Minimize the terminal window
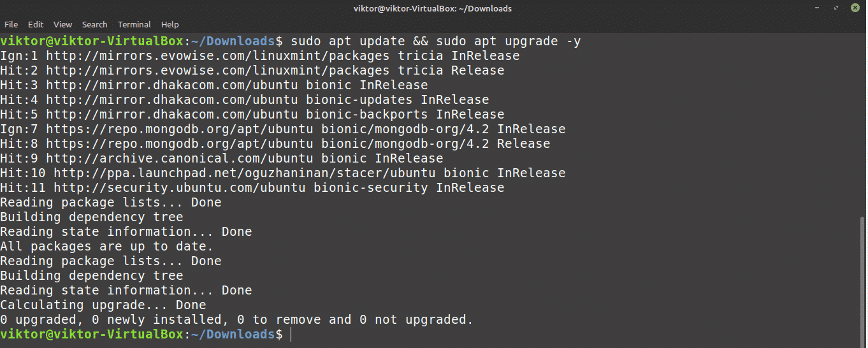This screenshot has width=868, height=348. pyautogui.click(x=818, y=8)
